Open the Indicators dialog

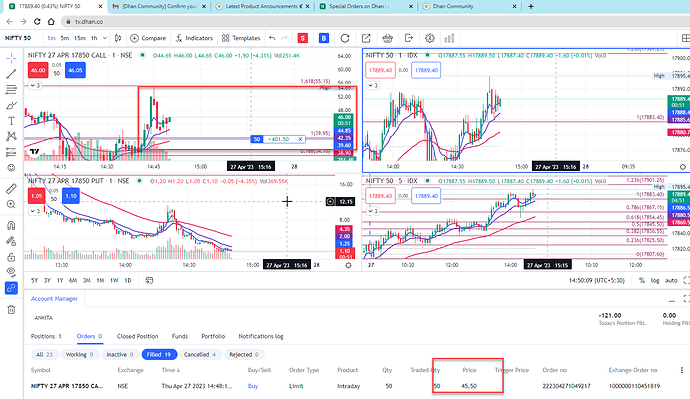(194, 38)
